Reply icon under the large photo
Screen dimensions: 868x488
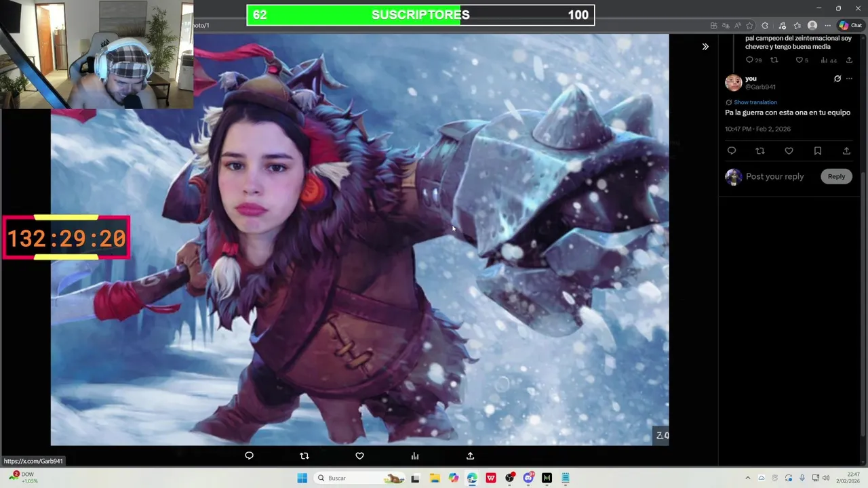[249, 455]
